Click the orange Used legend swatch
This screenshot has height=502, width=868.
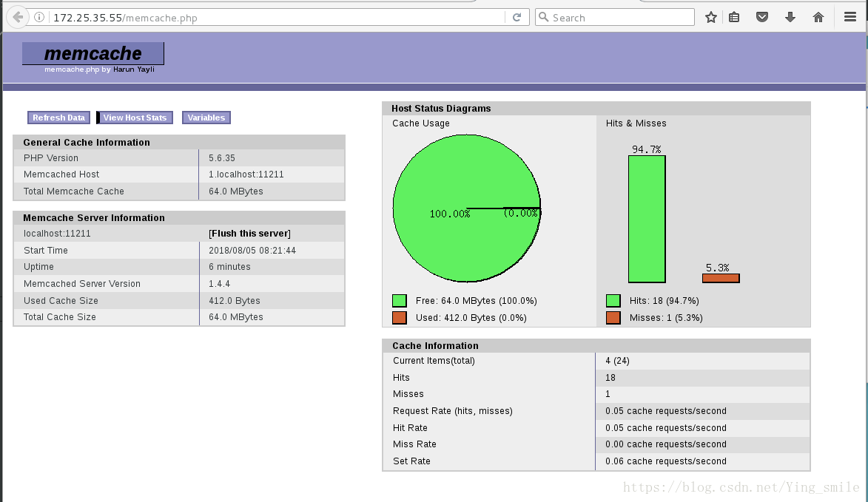400,318
